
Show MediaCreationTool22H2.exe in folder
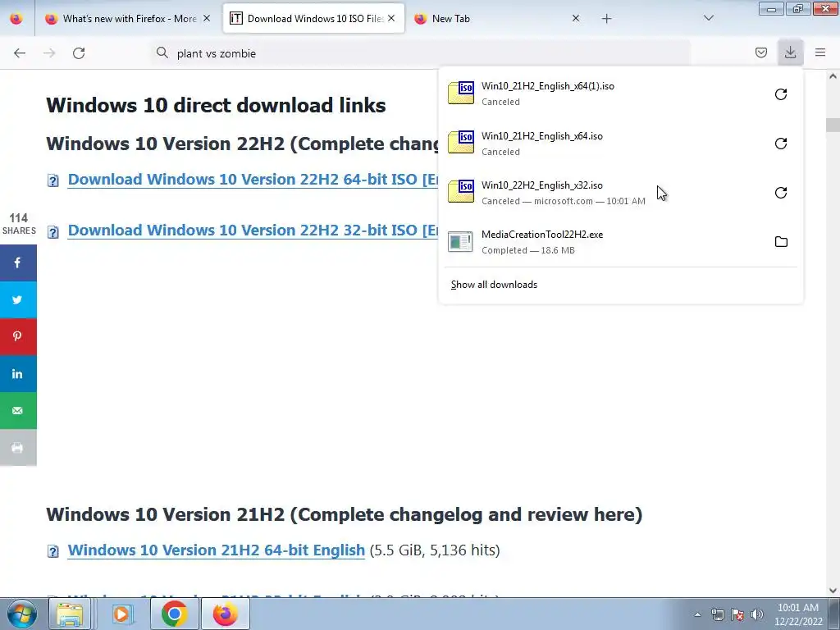pyautogui.click(x=781, y=242)
